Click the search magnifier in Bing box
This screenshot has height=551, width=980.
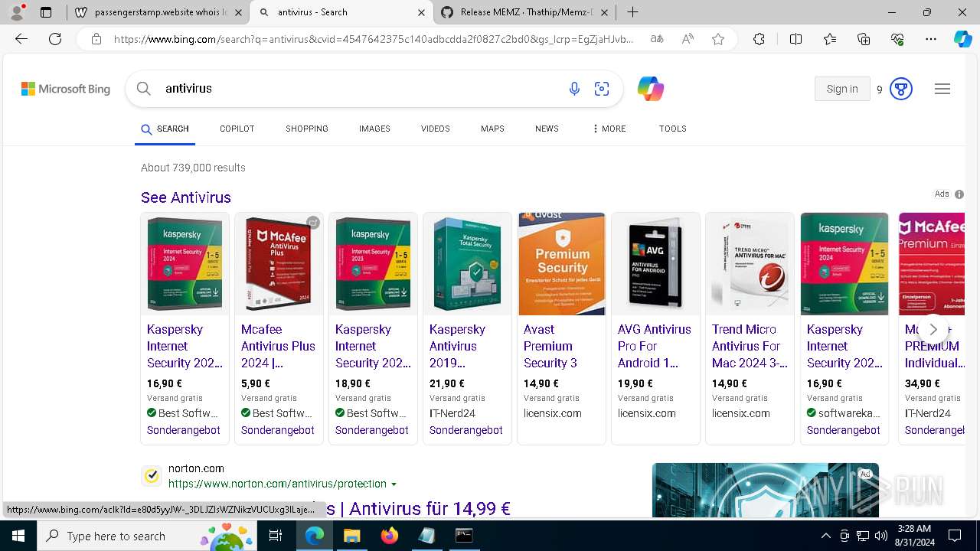tap(144, 89)
